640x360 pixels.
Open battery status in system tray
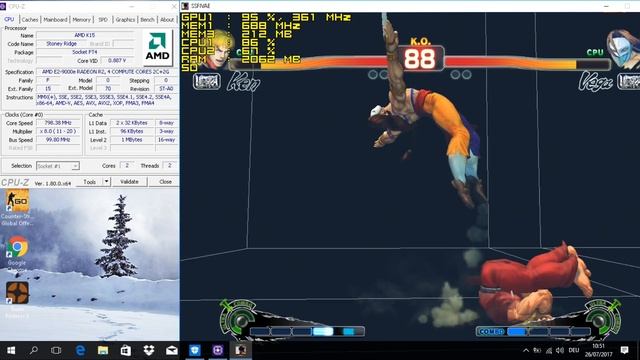(x=538, y=350)
